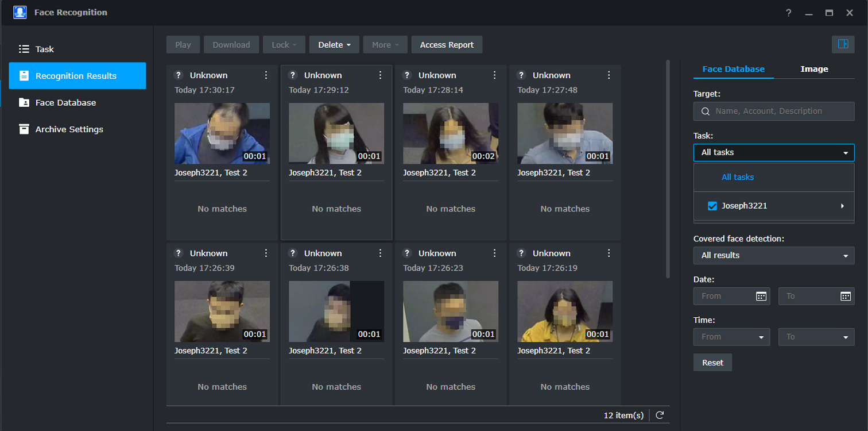Open Covered face detection dropdown
Screen dimensions: 868x431
click(x=773, y=255)
